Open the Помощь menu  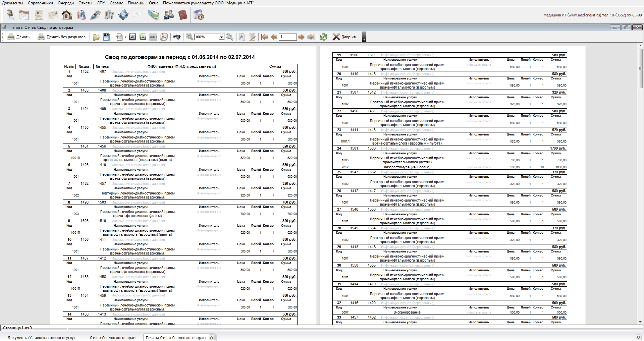(x=136, y=3)
